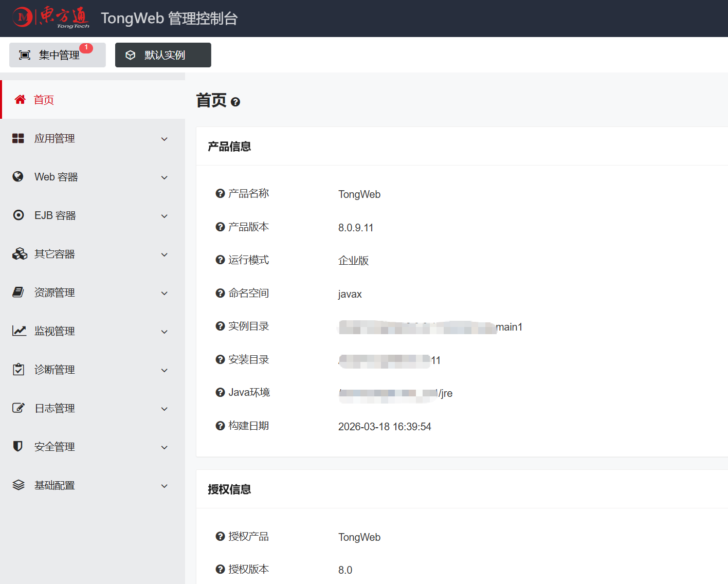Click help icon next to 授权版本
Screen dimensions: 728x584
pos(221,569)
